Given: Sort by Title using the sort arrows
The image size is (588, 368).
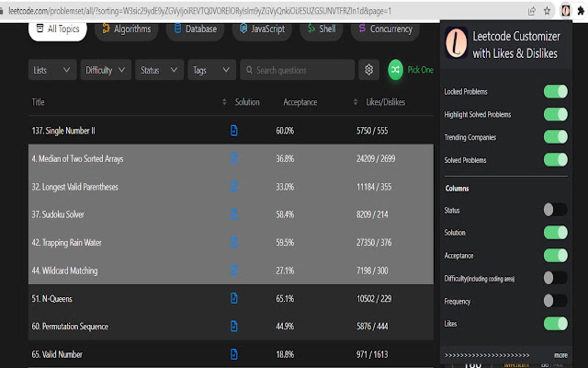Looking at the screenshot, I should pyautogui.click(x=224, y=102).
